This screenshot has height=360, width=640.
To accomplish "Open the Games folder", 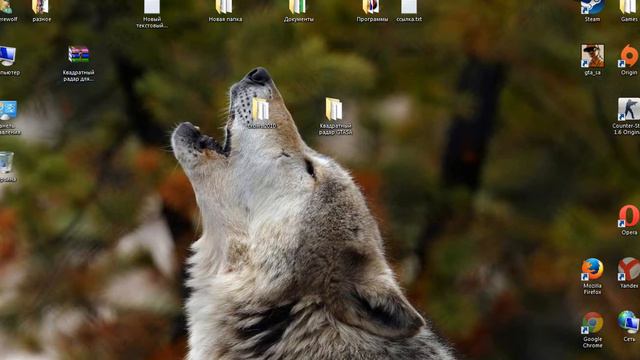I will pyautogui.click(x=629, y=11).
